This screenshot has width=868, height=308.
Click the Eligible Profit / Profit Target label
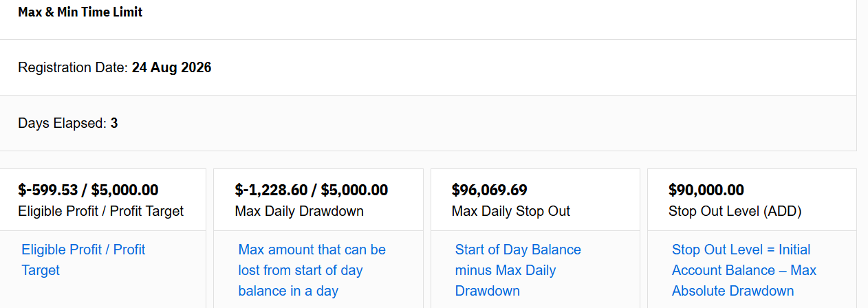pos(100,211)
